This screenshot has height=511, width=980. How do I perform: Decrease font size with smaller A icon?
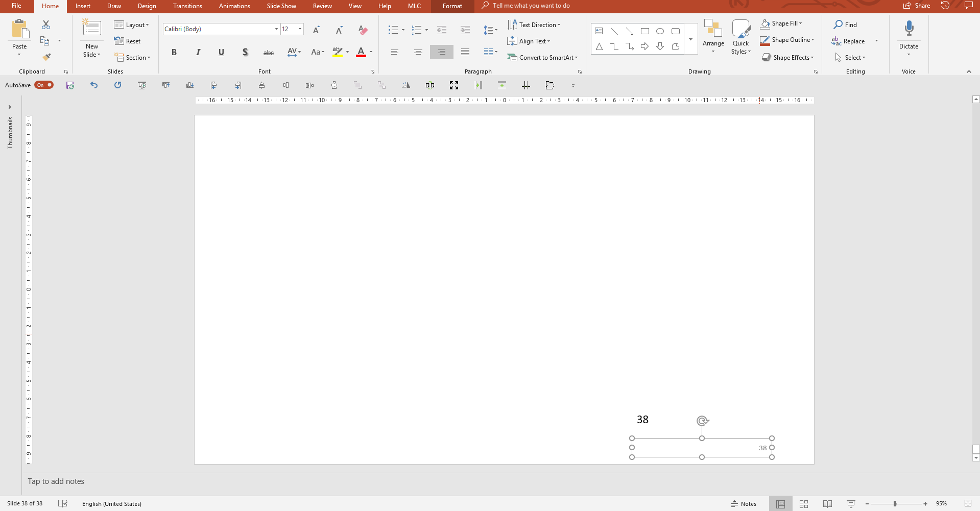(x=339, y=30)
